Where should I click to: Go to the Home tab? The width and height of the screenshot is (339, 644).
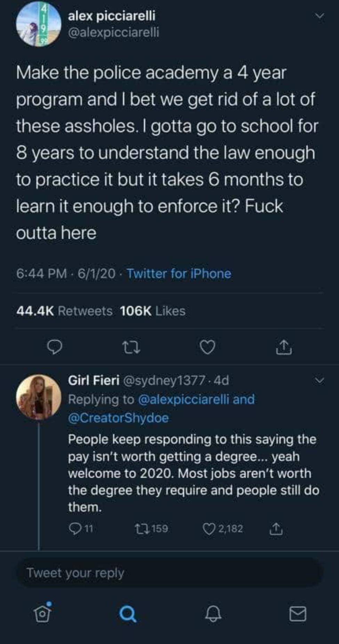[x=43, y=614]
